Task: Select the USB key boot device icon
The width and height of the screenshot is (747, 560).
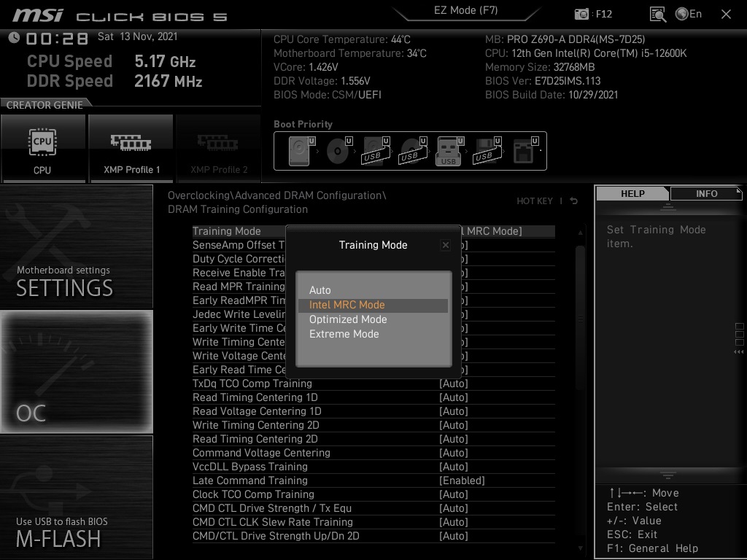Action: [x=449, y=151]
